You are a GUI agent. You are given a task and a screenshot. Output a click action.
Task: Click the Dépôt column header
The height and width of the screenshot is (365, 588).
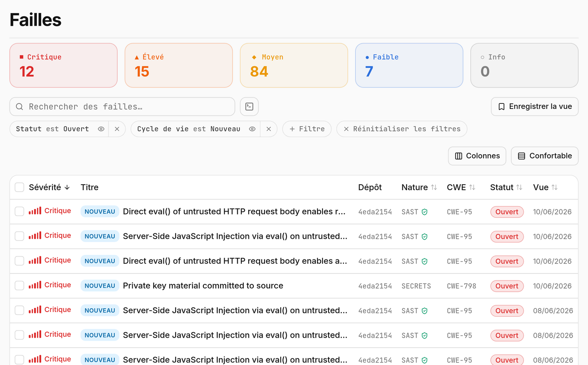click(370, 187)
